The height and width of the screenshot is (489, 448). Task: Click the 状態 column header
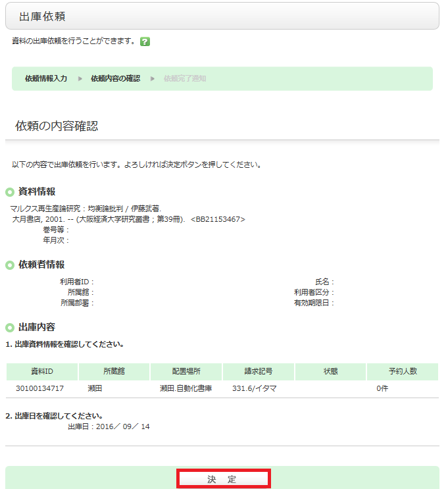(x=330, y=371)
